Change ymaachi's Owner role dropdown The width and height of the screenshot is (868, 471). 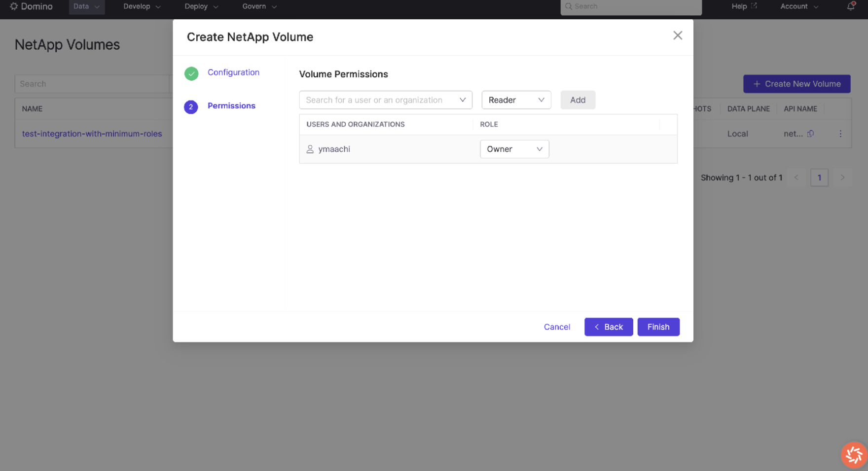click(x=514, y=149)
